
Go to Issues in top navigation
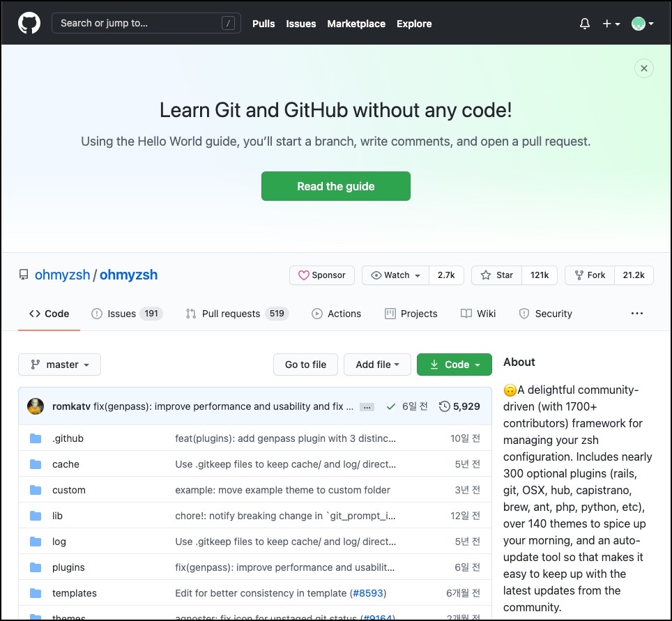tap(301, 24)
